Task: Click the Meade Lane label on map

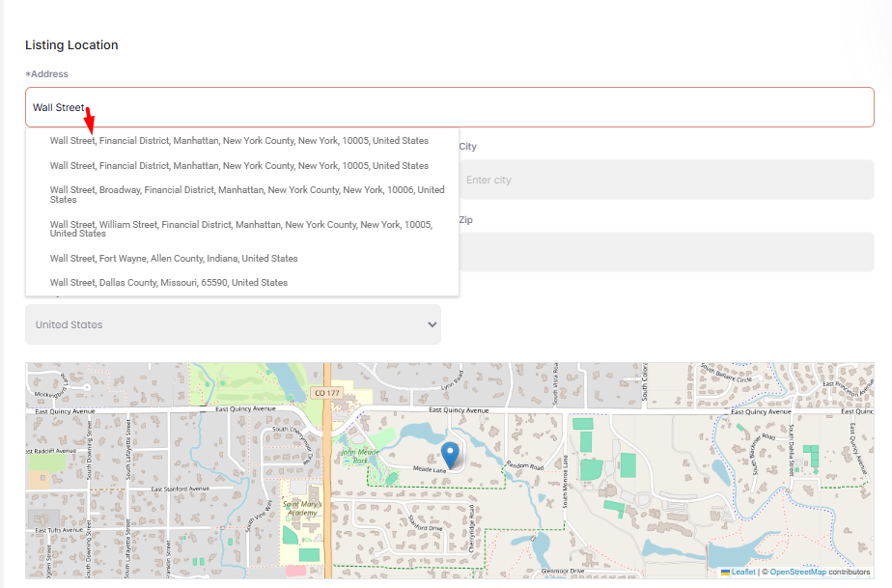Action: coord(430,469)
